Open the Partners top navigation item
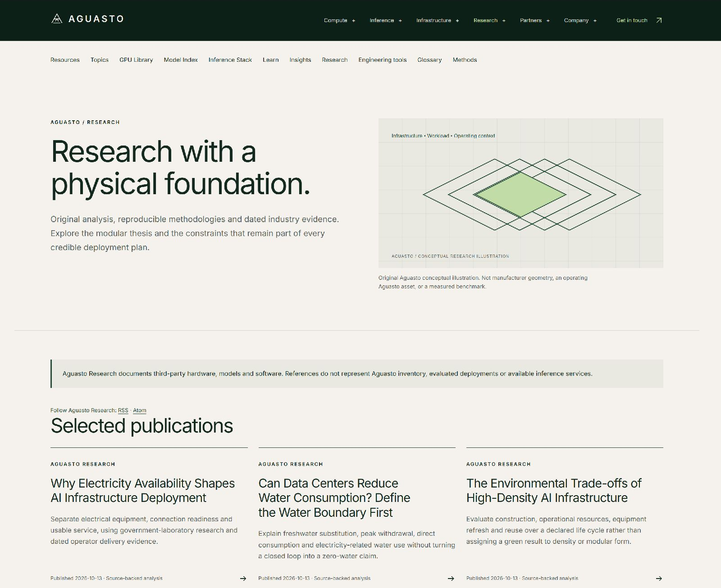 pyautogui.click(x=531, y=20)
